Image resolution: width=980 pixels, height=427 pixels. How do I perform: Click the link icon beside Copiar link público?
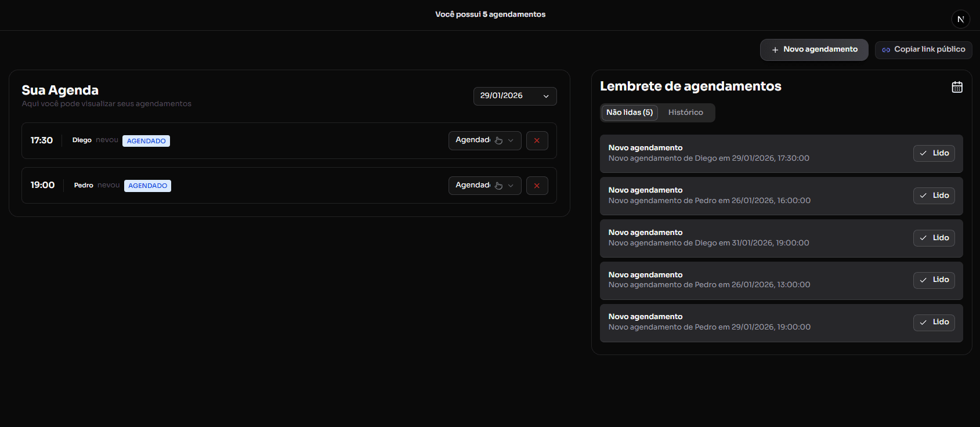885,50
